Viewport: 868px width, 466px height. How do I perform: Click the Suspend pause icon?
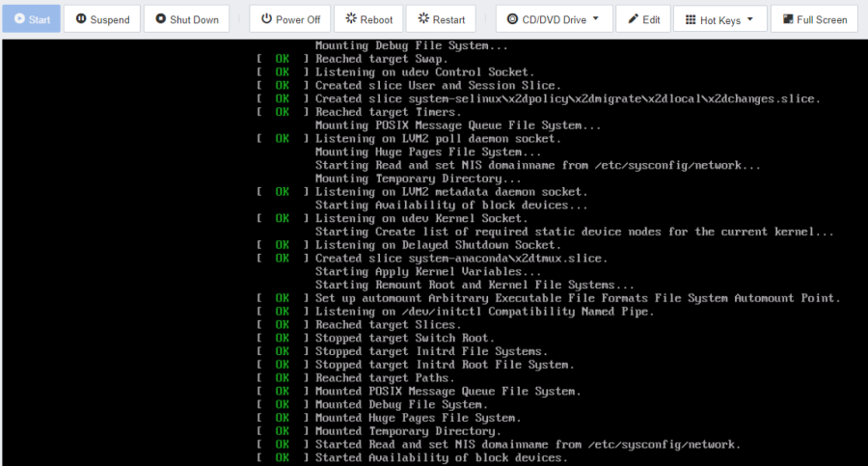(81, 19)
